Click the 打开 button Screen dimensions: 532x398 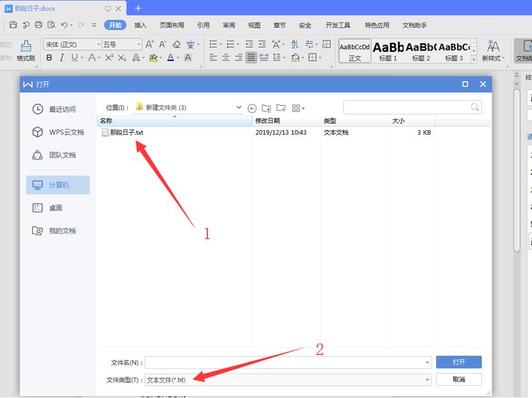[x=458, y=361]
